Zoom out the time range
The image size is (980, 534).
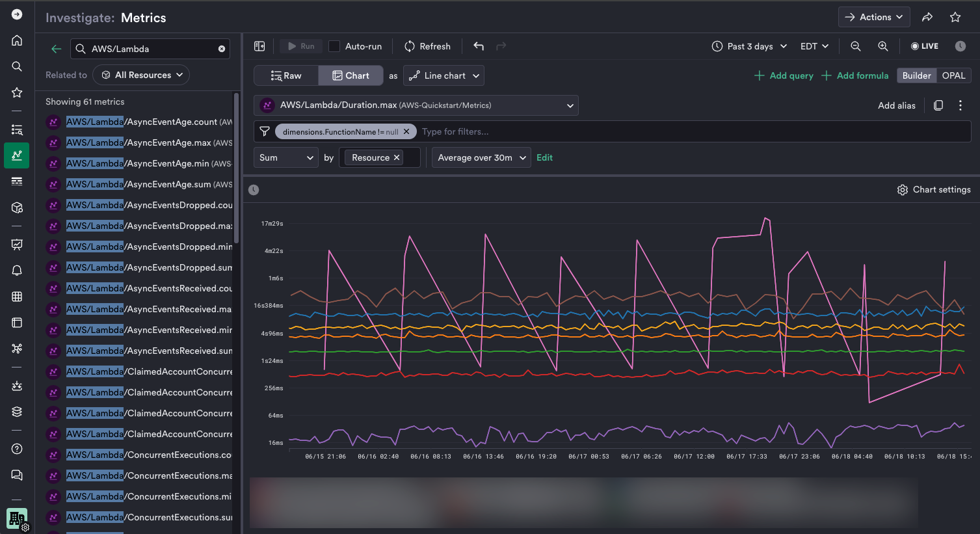pyautogui.click(x=856, y=46)
